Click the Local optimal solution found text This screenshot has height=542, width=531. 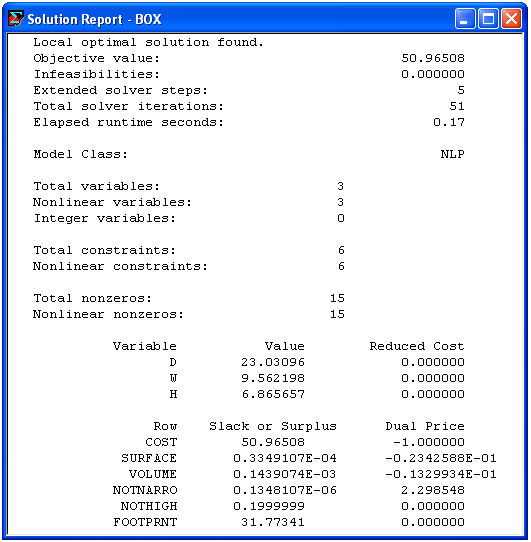tap(149, 42)
